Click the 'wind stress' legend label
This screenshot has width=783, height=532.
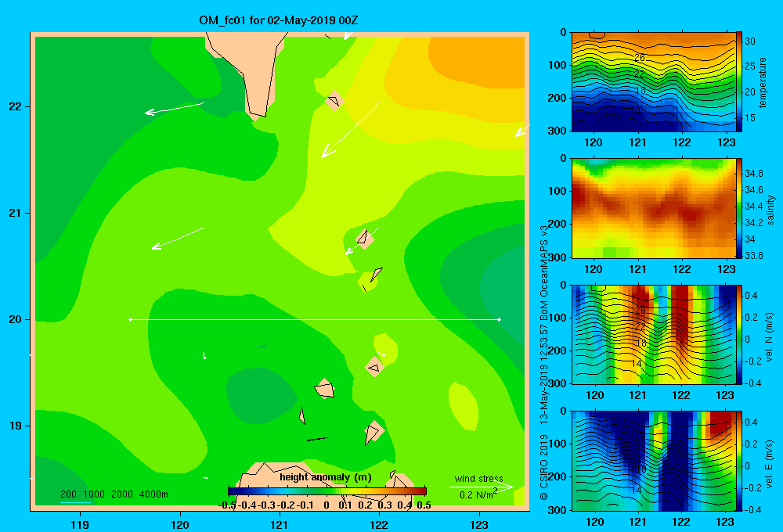tap(479, 478)
